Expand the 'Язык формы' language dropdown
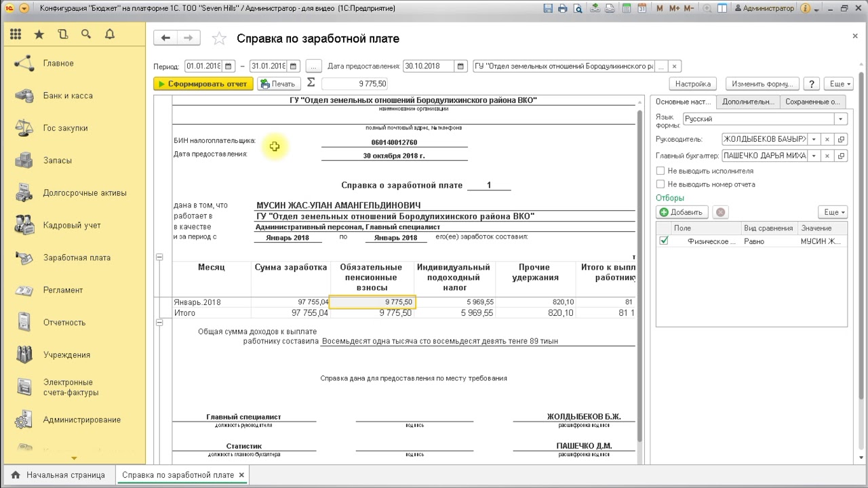The image size is (868, 488). click(x=841, y=119)
